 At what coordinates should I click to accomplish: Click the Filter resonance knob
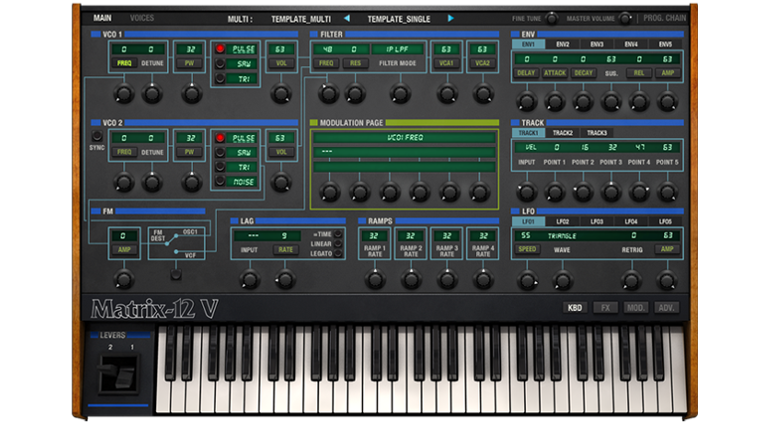coord(355,93)
